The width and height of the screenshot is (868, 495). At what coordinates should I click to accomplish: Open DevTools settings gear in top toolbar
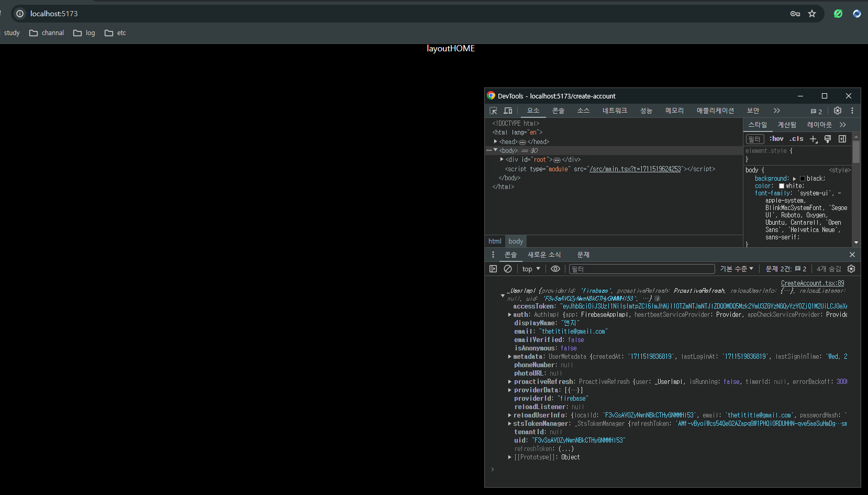(838, 111)
